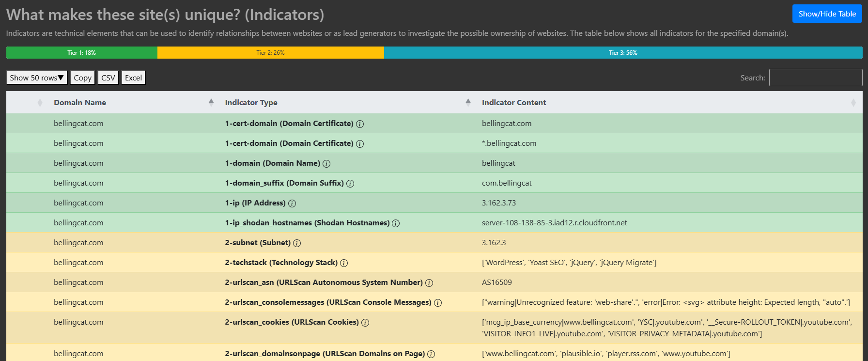Click info icon next to 1-cert-domain for *.bellingcat.com
The height and width of the screenshot is (361, 868).
[x=360, y=144]
